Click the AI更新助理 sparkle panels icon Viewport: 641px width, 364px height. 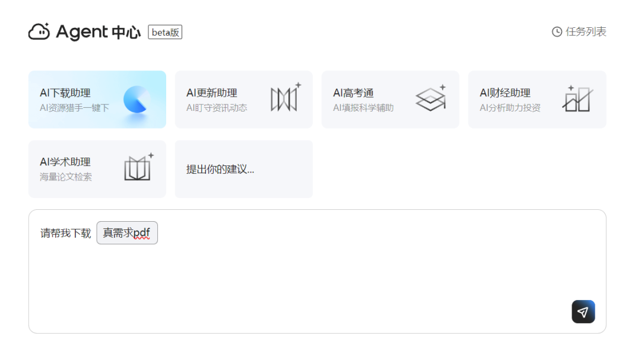click(x=285, y=98)
